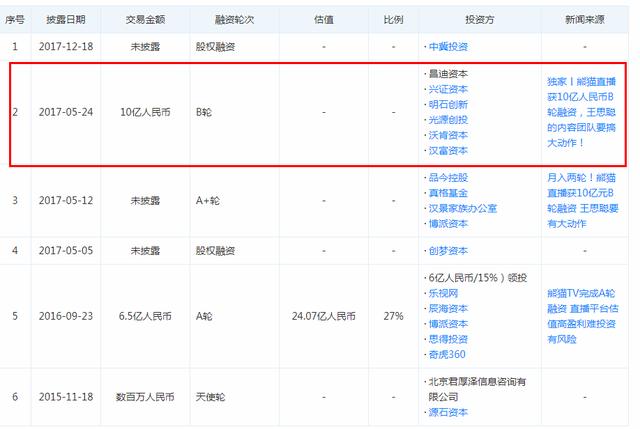This screenshot has width=640, height=429.
Task: Click the 北京君厚泽信息咨询有限公司 investor text
Action: (477, 389)
